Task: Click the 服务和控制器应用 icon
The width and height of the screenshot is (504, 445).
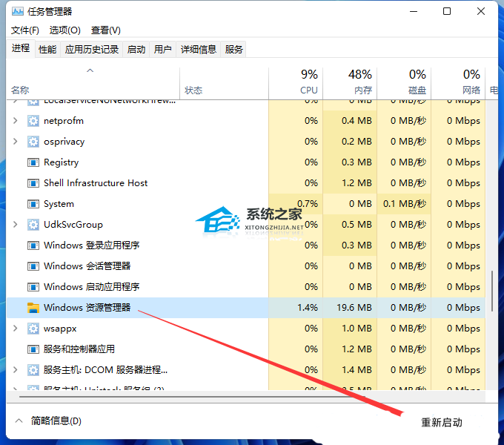Action: point(33,349)
